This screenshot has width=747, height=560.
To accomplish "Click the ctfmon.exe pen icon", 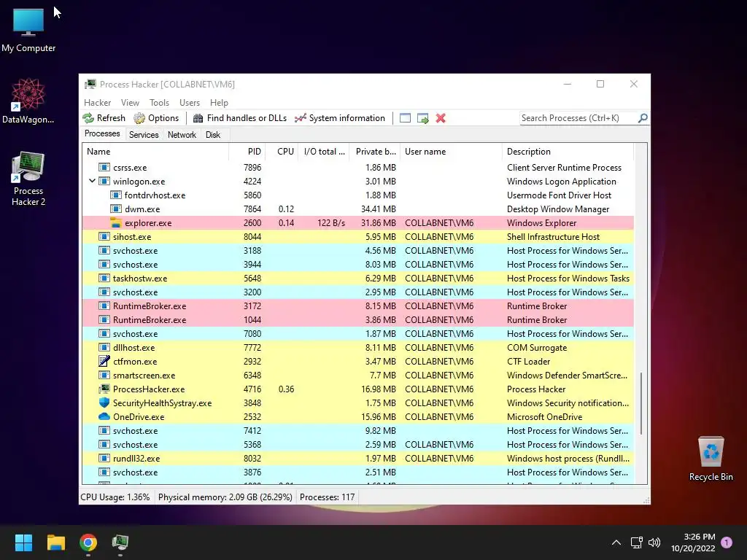I will [104, 361].
